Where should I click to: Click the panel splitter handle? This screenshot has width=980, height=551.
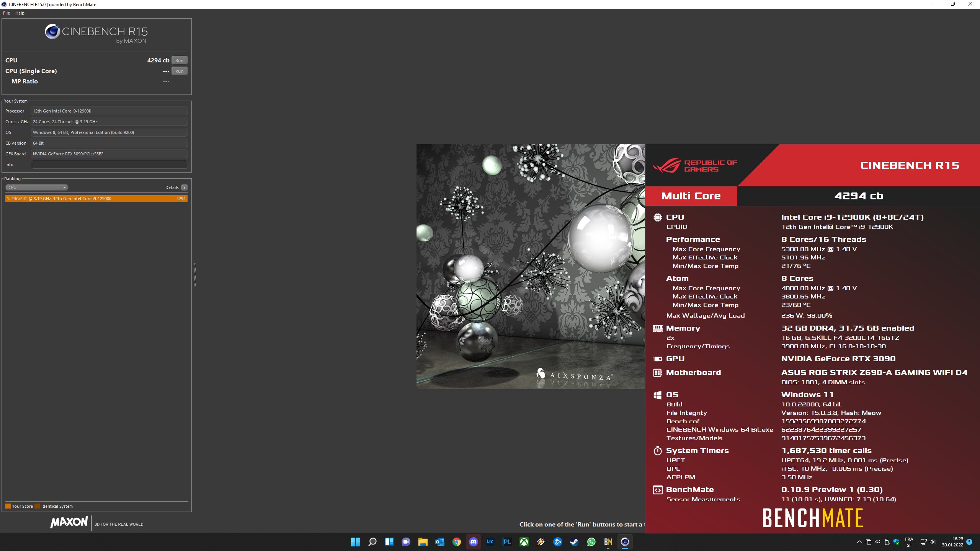tap(195, 274)
